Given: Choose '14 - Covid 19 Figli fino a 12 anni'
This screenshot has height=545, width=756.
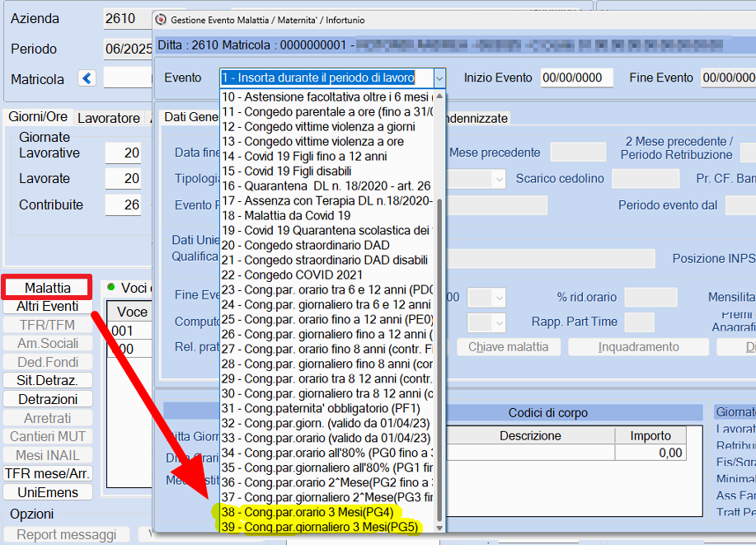Looking at the screenshot, I should point(327,157).
